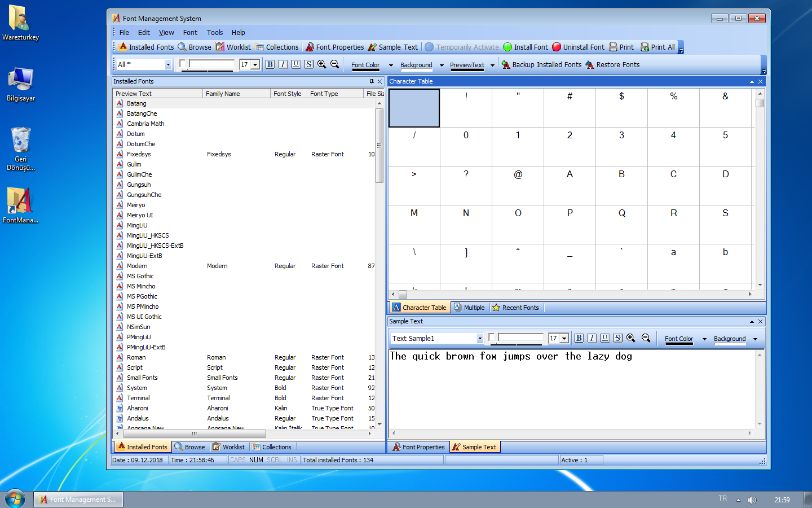
Task: Expand Font Color arrow in Sample Text panel
Action: pos(704,339)
